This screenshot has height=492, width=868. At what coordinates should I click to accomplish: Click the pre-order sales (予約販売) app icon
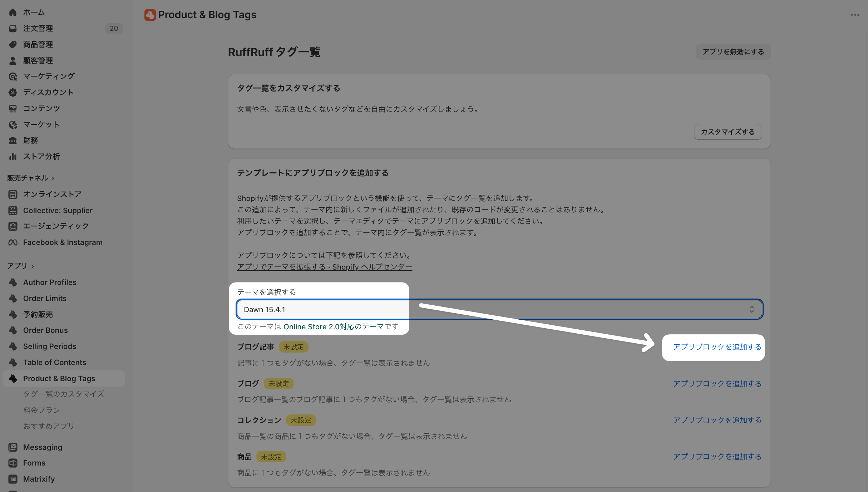(13, 314)
